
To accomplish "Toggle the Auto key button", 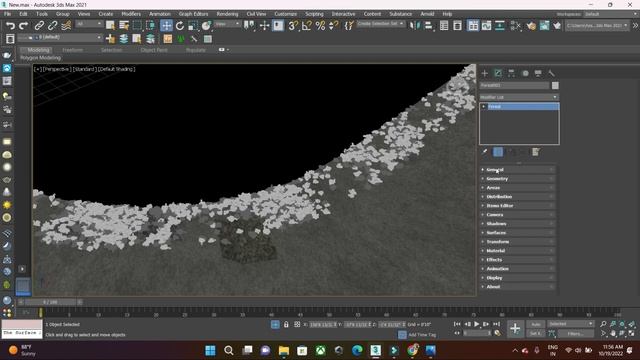I will tap(536, 324).
